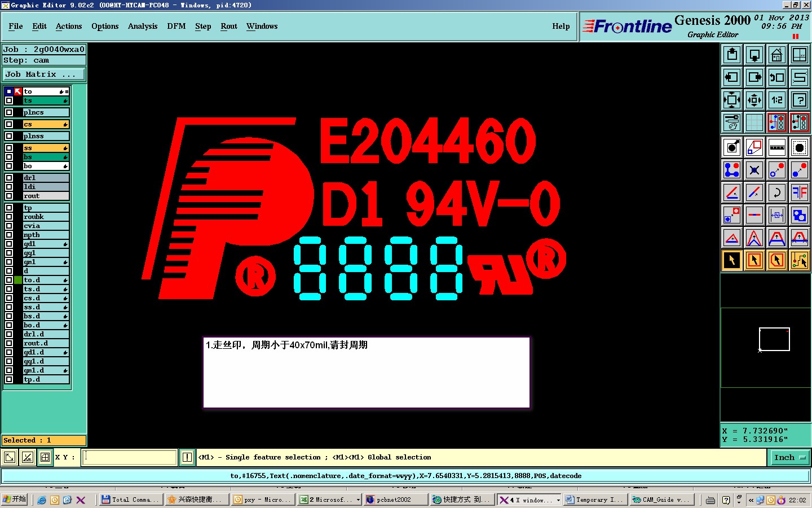
Task: Open the Actions menu
Action: point(69,26)
